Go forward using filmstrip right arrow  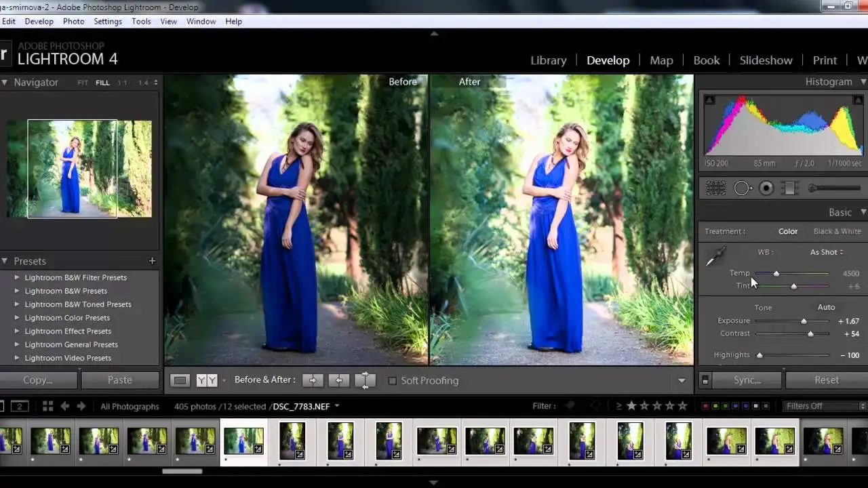(81, 406)
